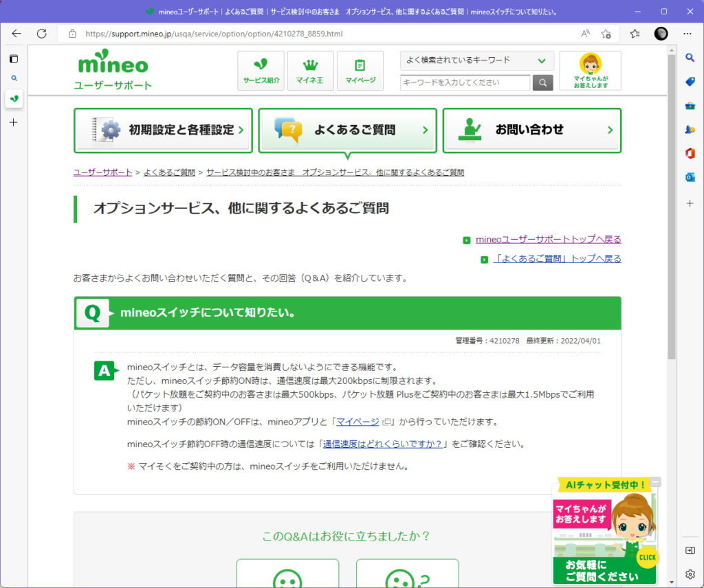Click サービス検討中のお客さま breadcrumb link

(x=335, y=172)
